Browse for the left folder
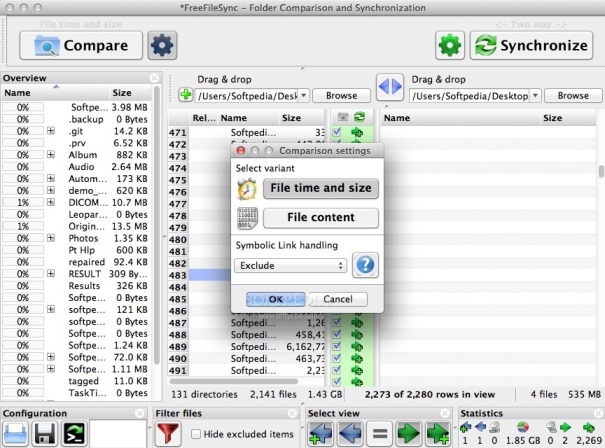 [x=341, y=95]
